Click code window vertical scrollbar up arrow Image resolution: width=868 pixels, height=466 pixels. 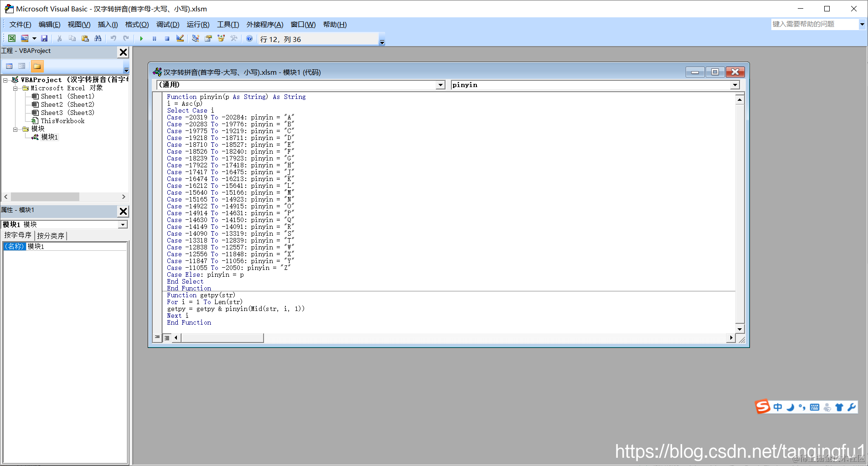[739, 99]
